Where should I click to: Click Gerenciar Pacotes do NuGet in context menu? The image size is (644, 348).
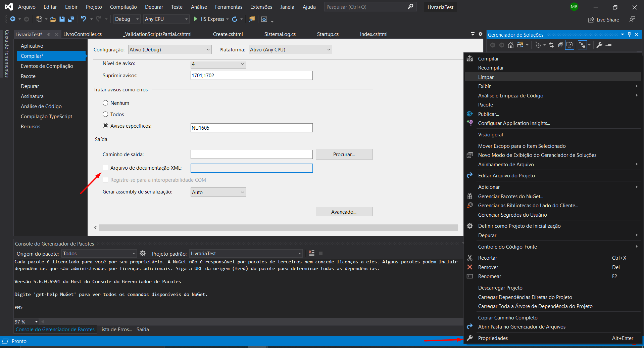553,197
